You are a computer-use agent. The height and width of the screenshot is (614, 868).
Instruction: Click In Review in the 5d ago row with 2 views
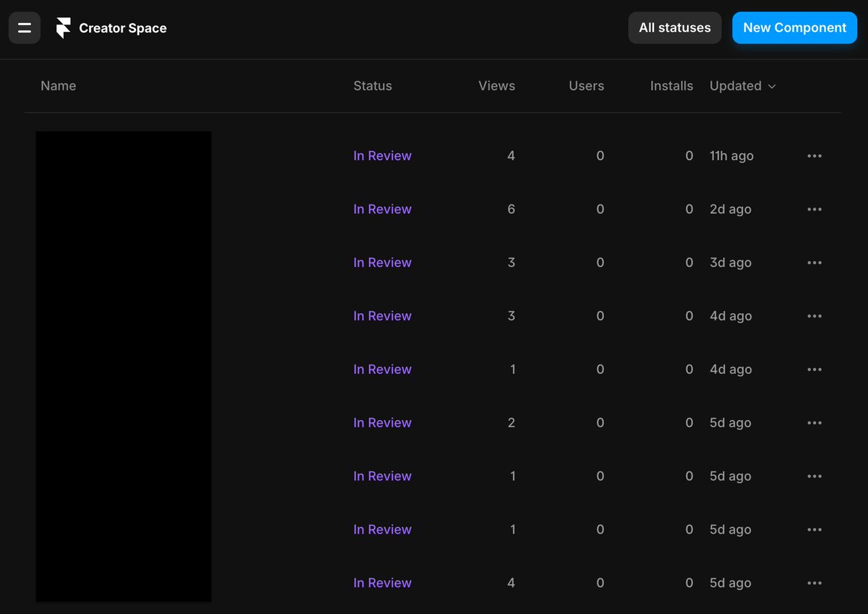(x=382, y=423)
